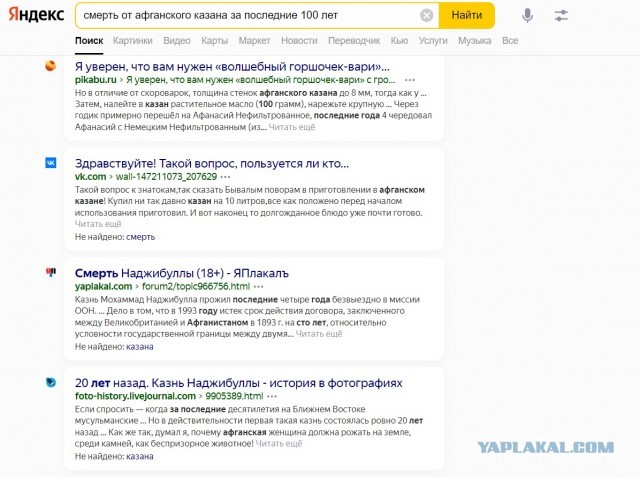The image size is (640, 477).
Task: Open more options dots for vk.com result
Action: click(x=225, y=177)
